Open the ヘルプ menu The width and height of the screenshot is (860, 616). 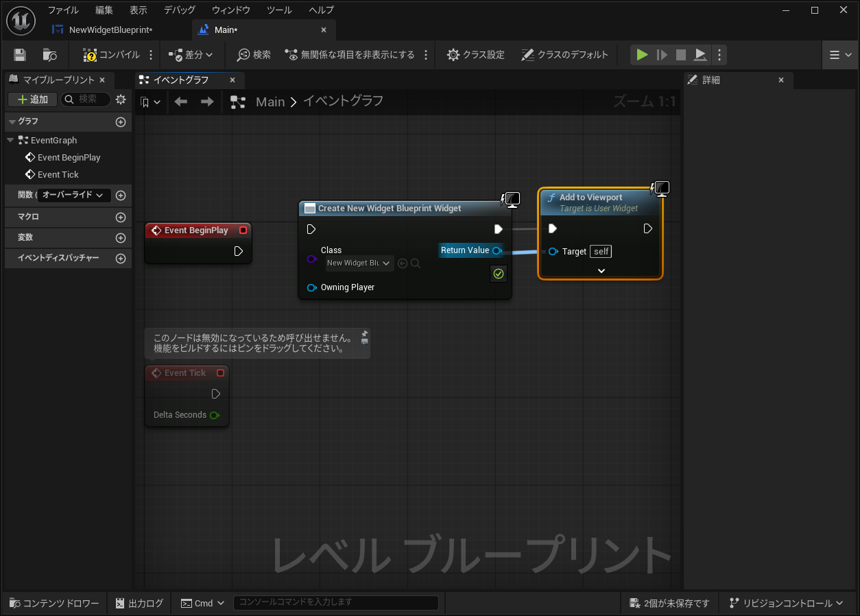point(322,10)
